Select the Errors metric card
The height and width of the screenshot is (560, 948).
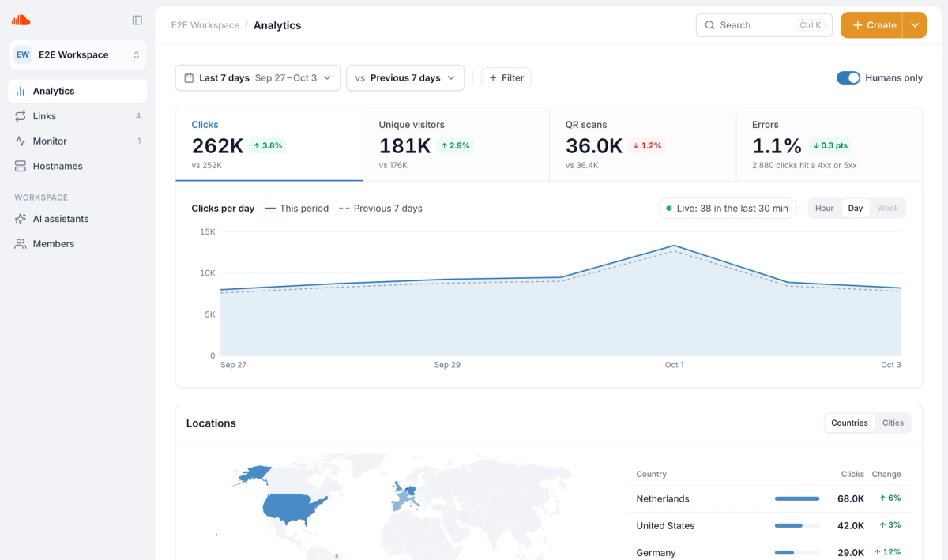click(x=829, y=145)
